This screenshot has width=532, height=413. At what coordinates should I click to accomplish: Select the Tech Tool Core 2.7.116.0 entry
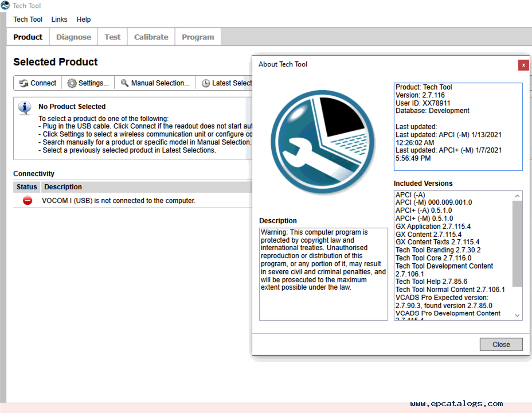click(x=433, y=258)
